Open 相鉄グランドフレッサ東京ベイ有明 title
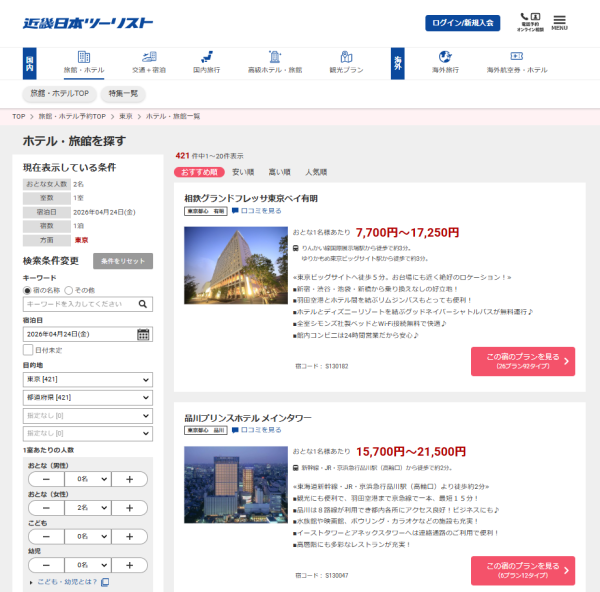The height and width of the screenshot is (592, 600). pyautogui.click(x=251, y=198)
